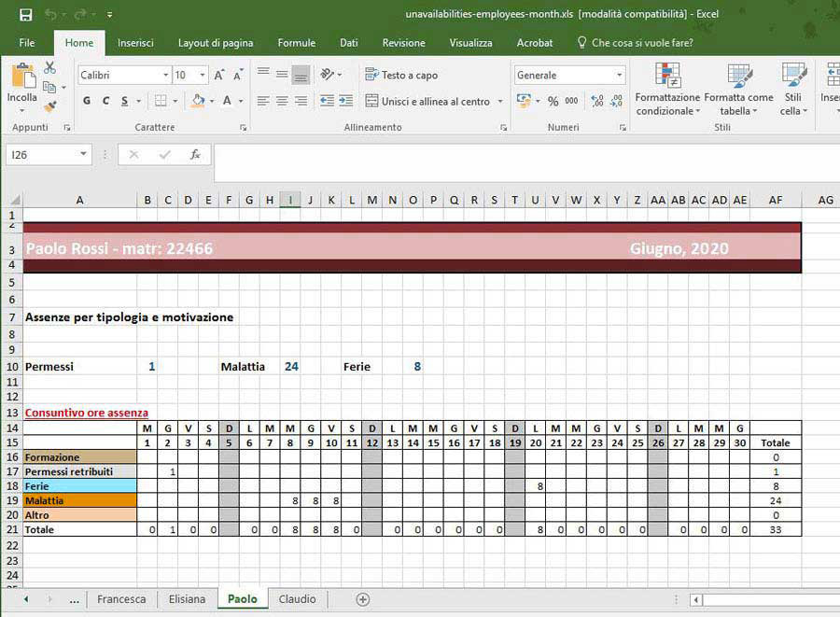Open Stili cella menu
Screen dimensions: 840x617
pos(793,89)
